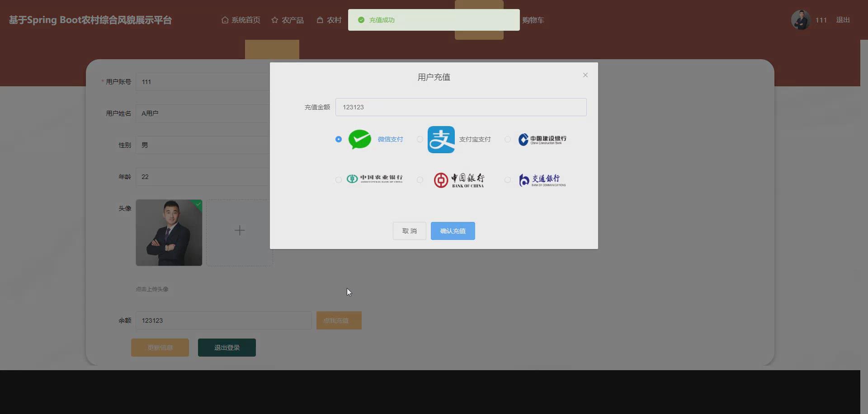Viewport: 868px width, 414px height.
Task: Click the Agricultural Bank of China logo
Action: (374, 179)
